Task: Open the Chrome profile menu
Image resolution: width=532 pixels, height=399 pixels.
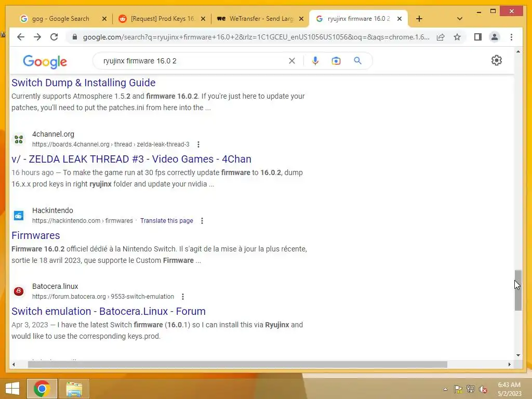Action: pyautogui.click(x=495, y=37)
